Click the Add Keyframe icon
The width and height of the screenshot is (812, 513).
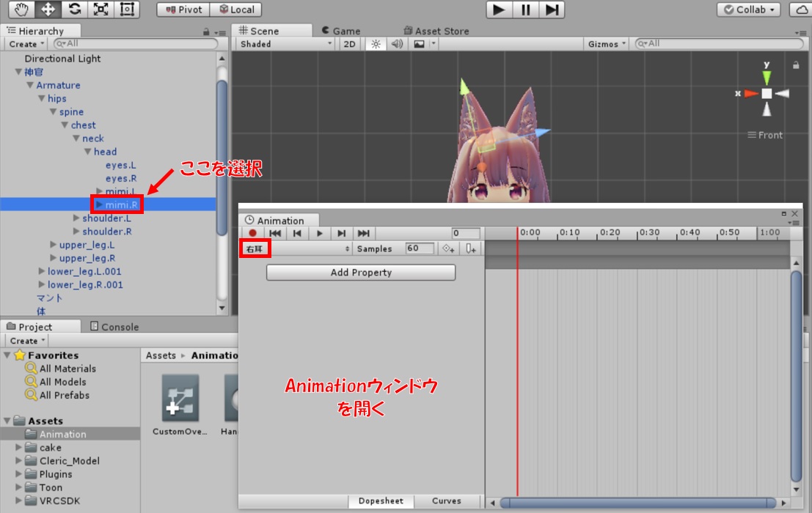pyautogui.click(x=447, y=249)
